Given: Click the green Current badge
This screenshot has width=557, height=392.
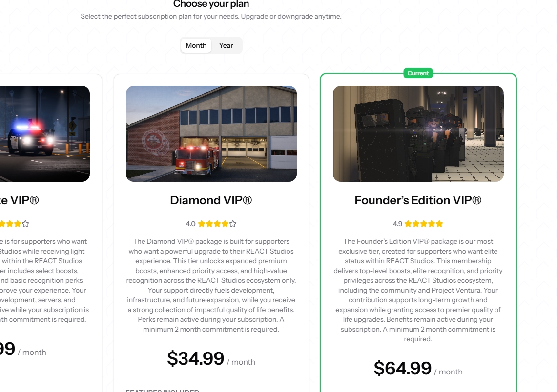Looking at the screenshot, I should pyautogui.click(x=418, y=73).
